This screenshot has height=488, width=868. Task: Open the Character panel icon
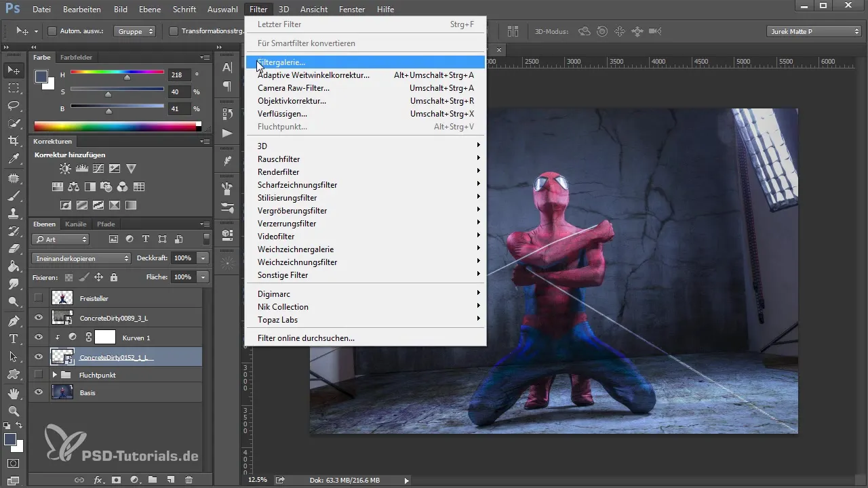coord(227,67)
